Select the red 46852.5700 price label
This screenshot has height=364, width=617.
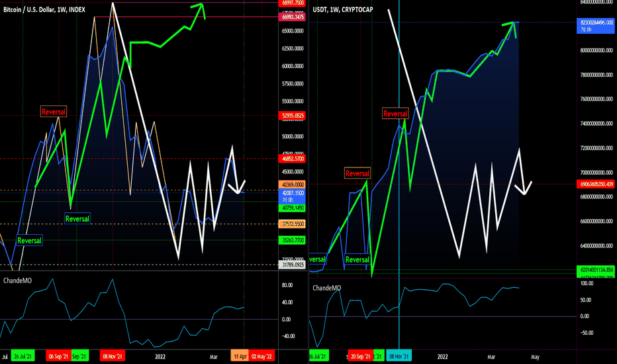(293, 159)
